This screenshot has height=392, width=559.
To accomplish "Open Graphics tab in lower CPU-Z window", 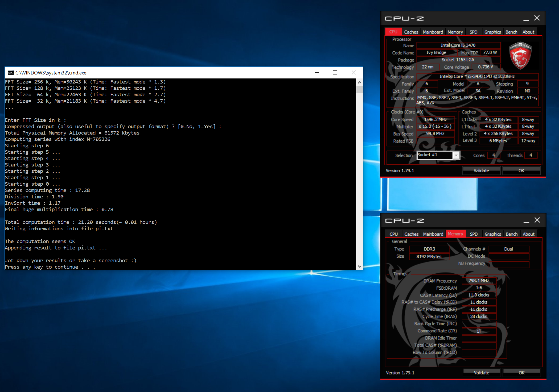I will tap(493, 234).
